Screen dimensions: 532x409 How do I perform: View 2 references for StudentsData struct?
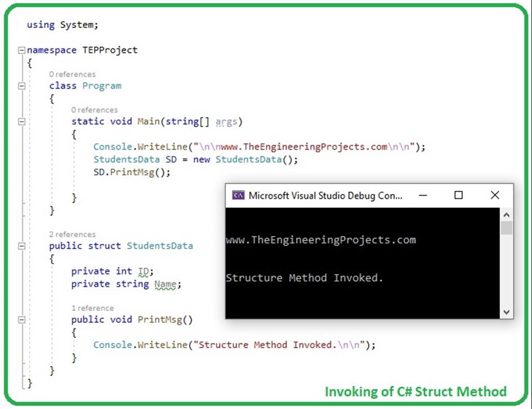(x=72, y=234)
